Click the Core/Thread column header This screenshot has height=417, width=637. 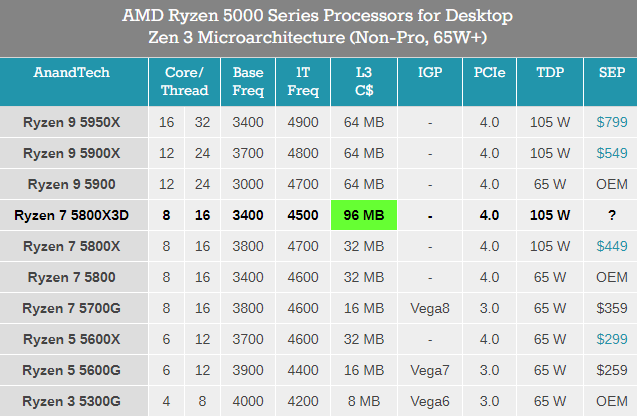[186, 81]
